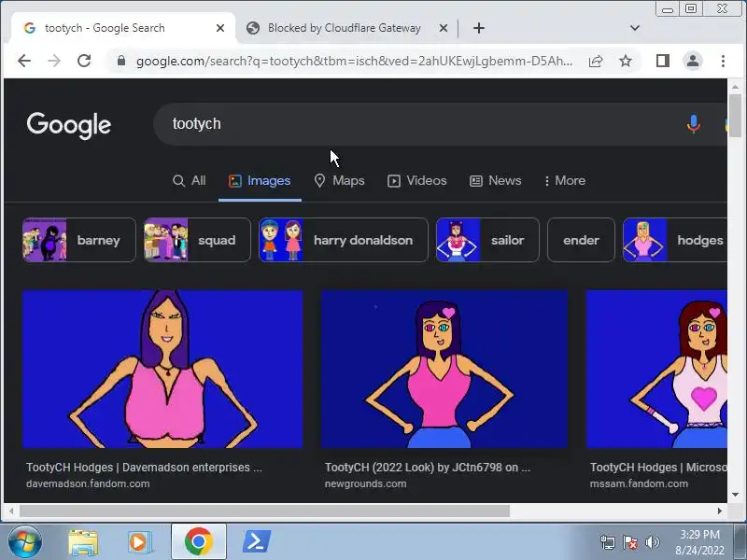Filter images by hodges chip

[x=675, y=240]
